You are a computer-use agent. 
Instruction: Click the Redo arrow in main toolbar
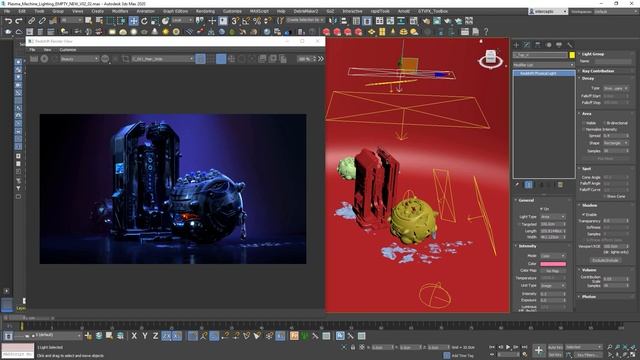pyautogui.click(x=19, y=21)
